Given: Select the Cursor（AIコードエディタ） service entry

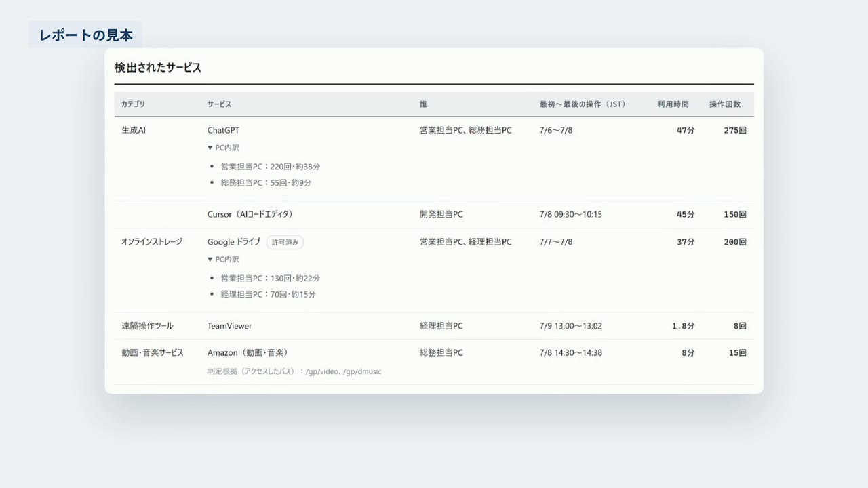Looking at the screenshot, I should [250, 214].
